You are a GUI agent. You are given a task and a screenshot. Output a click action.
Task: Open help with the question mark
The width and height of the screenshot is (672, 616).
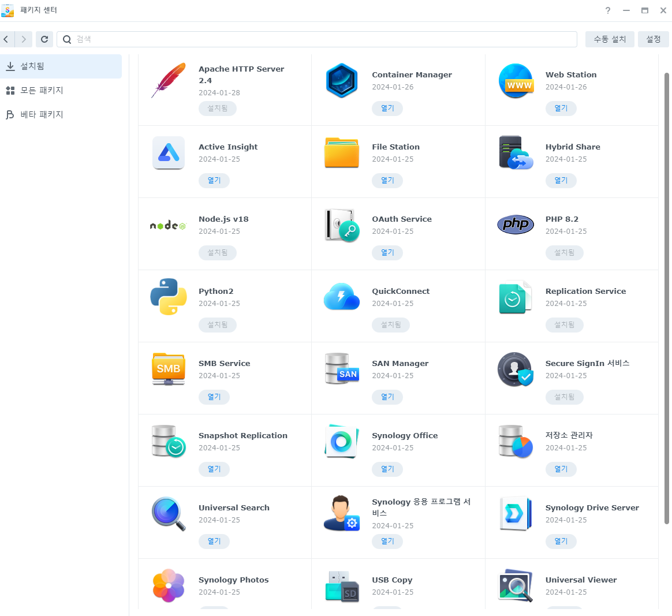click(x=608, y=10)
